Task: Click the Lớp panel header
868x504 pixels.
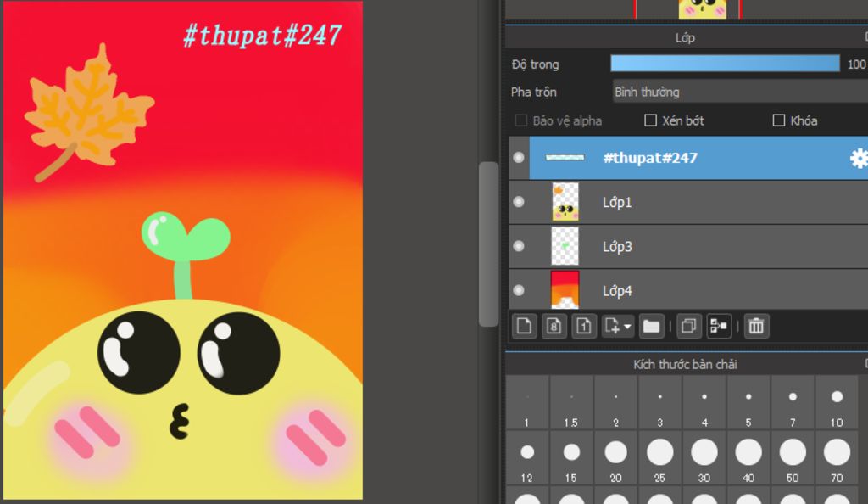Action: pos(687,37)
